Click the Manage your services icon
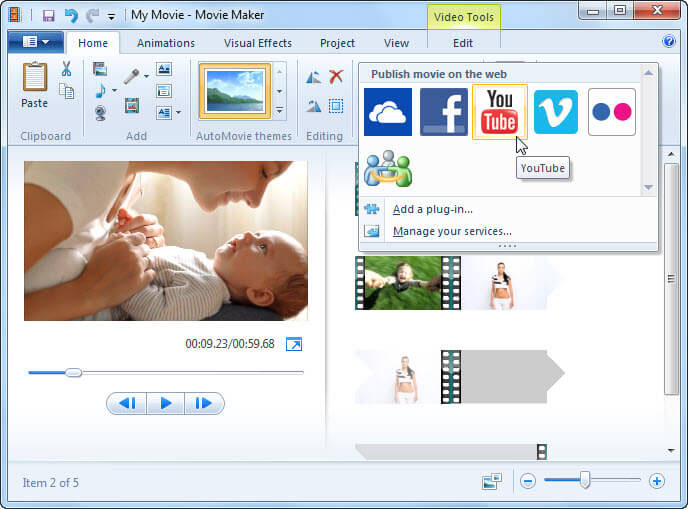The image size is (688, 509). [x=372, y=231]
